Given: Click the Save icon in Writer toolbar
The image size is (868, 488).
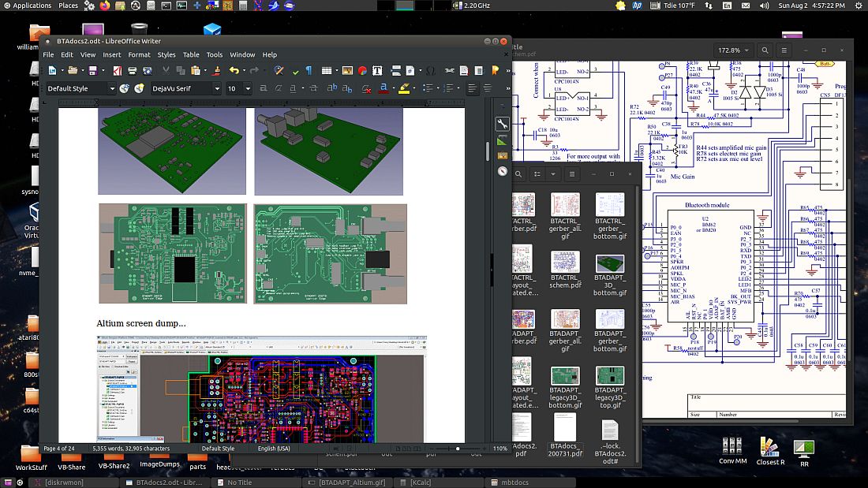Looking at the screenshot, I should coord(92,70).
